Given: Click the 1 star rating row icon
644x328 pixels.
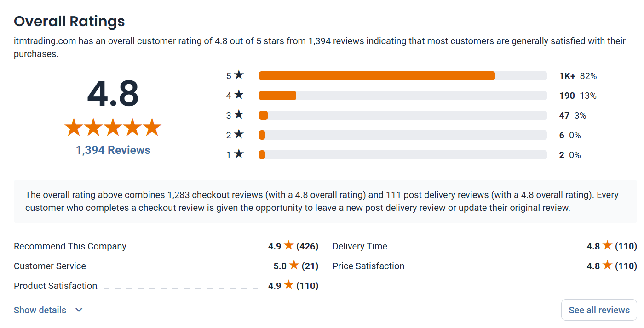Looking at the screenshot, I should (238, 154).
